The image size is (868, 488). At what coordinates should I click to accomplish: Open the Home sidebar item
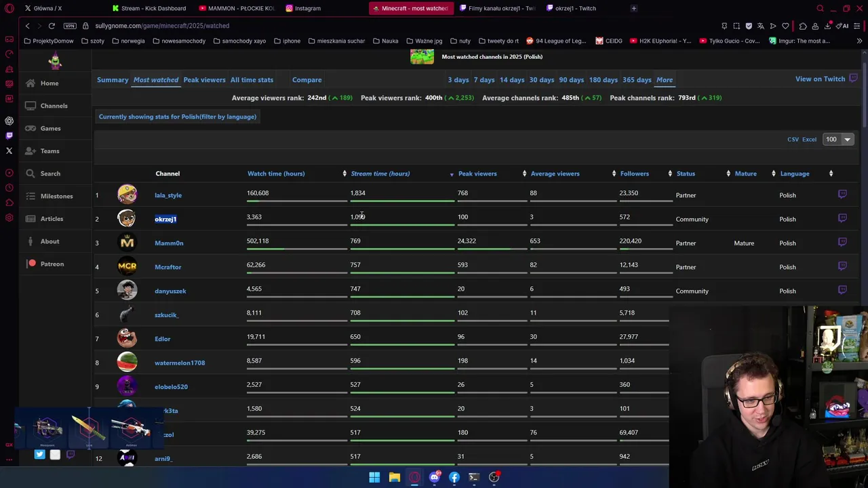(49, 83)
